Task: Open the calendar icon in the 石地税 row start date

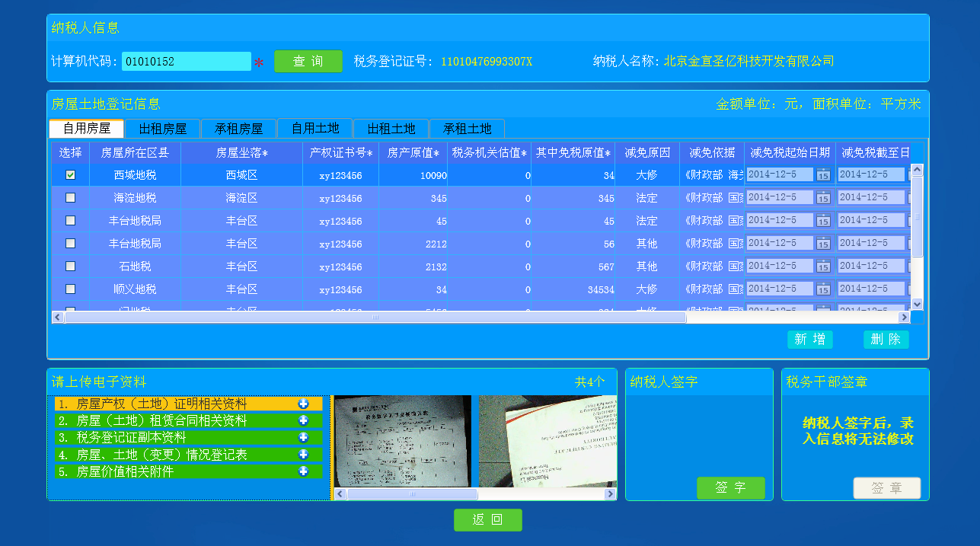Action: point(822,267)
